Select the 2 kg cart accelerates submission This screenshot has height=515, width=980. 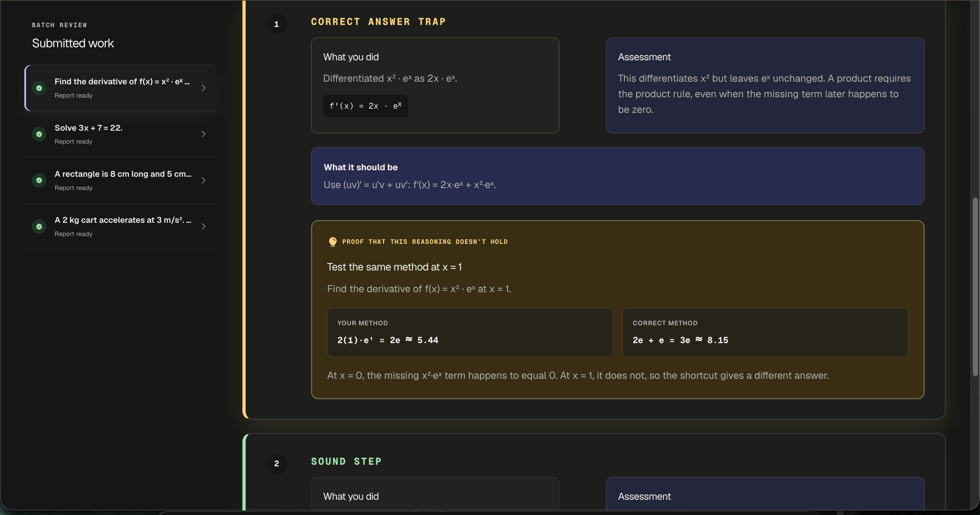[121, 226]
